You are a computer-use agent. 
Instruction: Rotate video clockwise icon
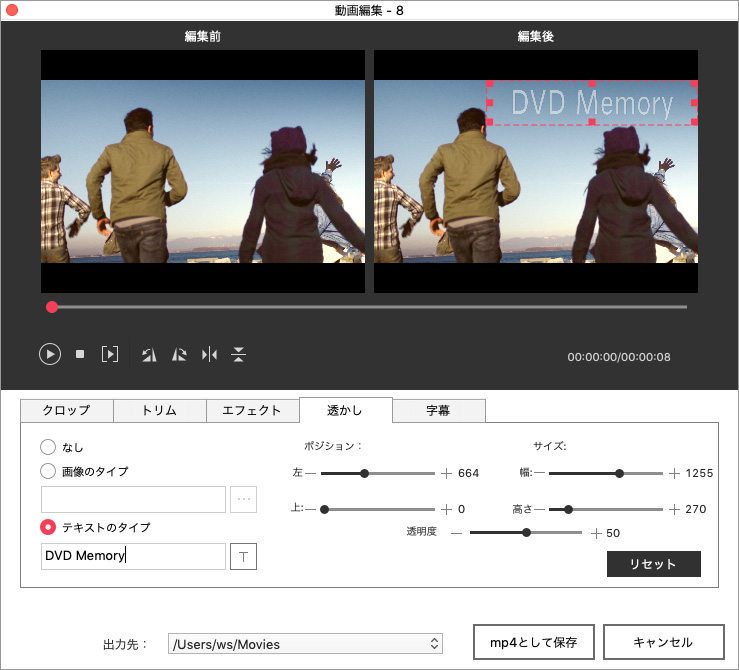[x=179, y=354]
